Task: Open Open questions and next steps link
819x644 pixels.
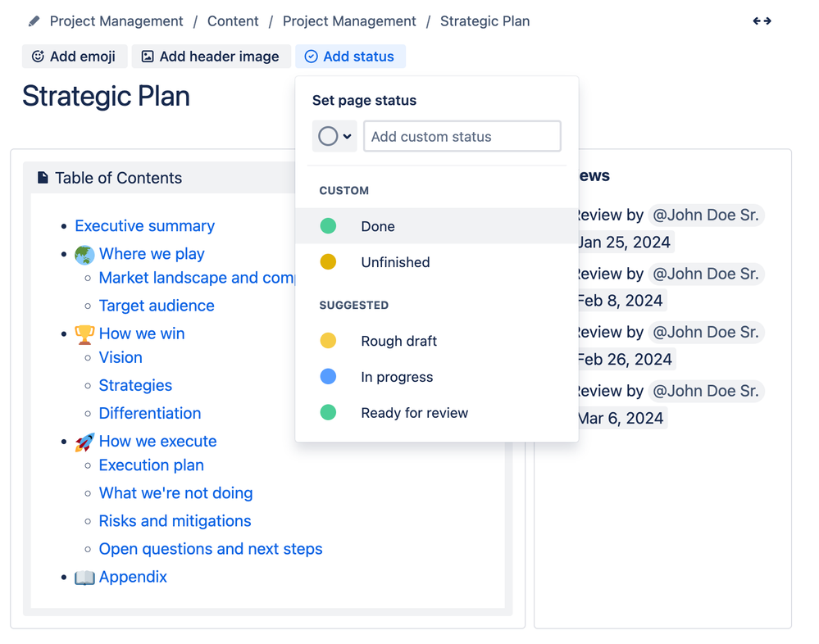Action: 211,549
